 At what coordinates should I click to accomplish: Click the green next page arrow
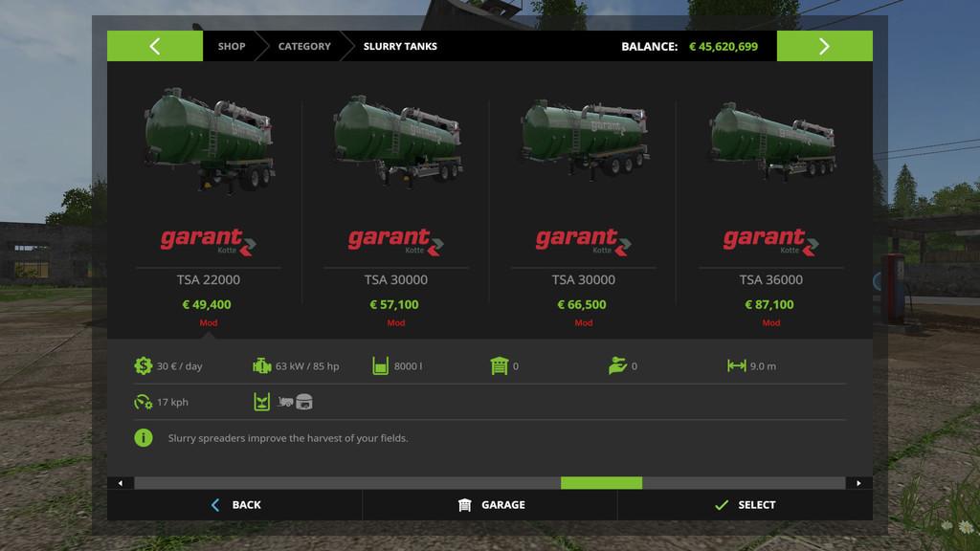(824, 47)
